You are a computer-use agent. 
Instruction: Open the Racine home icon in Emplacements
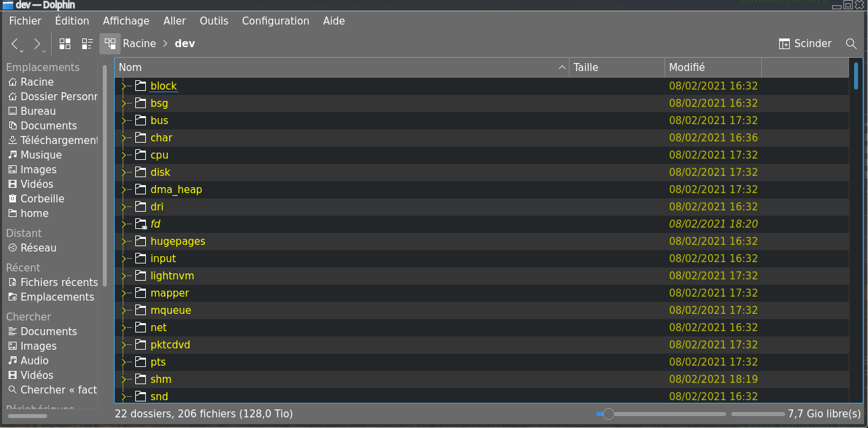coord(13,82)
